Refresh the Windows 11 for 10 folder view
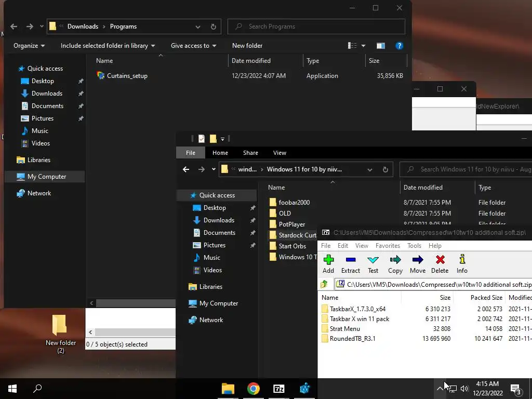Viewport: 532px width, 399px height. pos(385,169)
